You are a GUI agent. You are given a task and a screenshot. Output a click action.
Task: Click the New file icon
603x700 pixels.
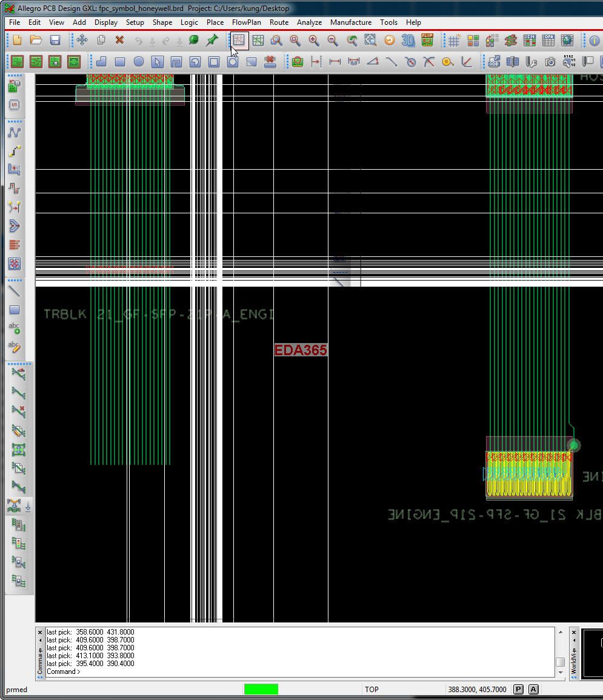[17, 40]
